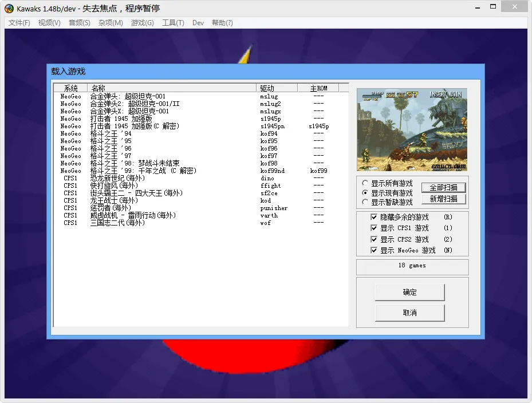Open the 文件(F) menu
The width and height of the screenshot is (532, 403).
[19, 23]
